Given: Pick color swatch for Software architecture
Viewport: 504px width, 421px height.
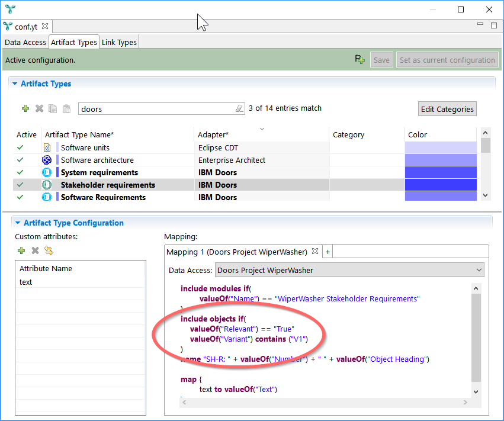Looking at the screenshot, I should (441, 160).
